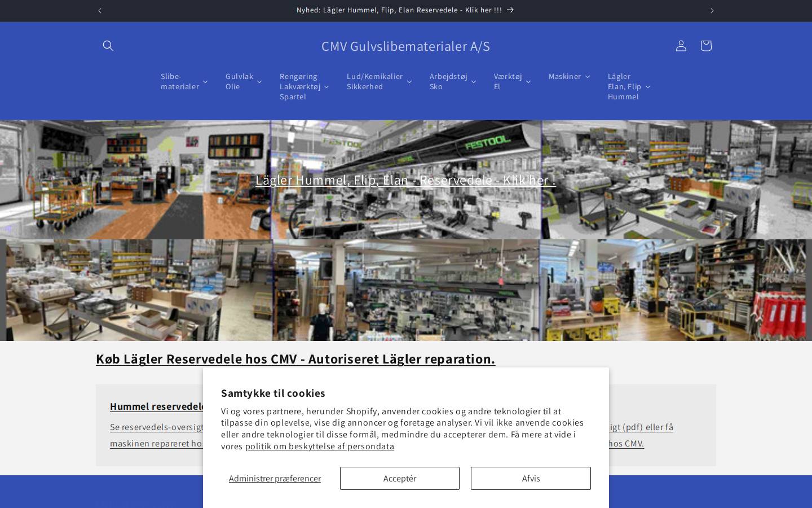The image size is (812, 508).
Task: Open politik om beskyttelse af persondata
Action: 320,446
